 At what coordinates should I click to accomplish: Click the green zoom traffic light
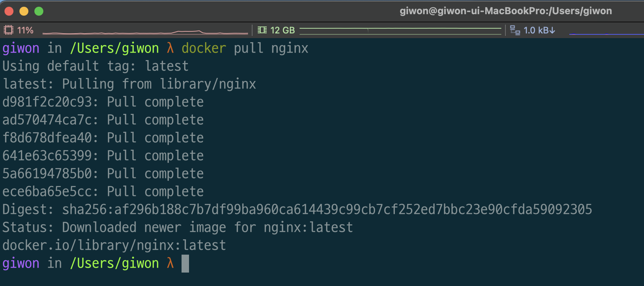tap(39, 11)
